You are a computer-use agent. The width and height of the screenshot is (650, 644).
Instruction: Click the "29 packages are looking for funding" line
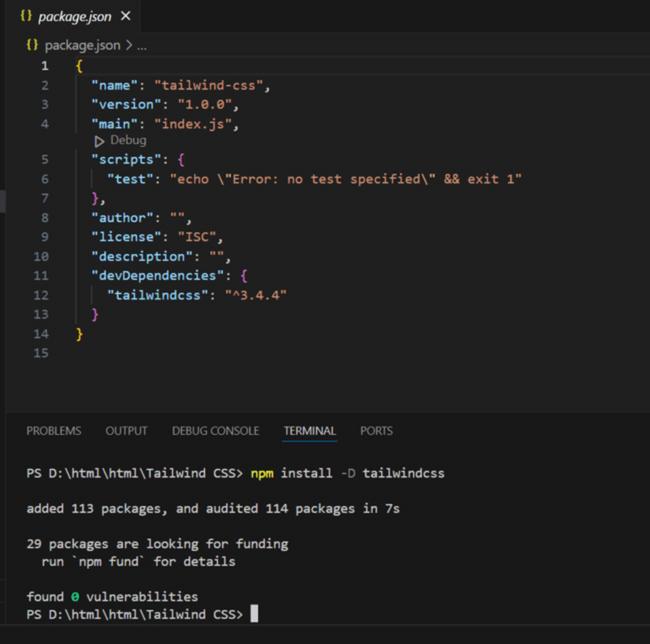pyautogui.click(x=157, y=544)
